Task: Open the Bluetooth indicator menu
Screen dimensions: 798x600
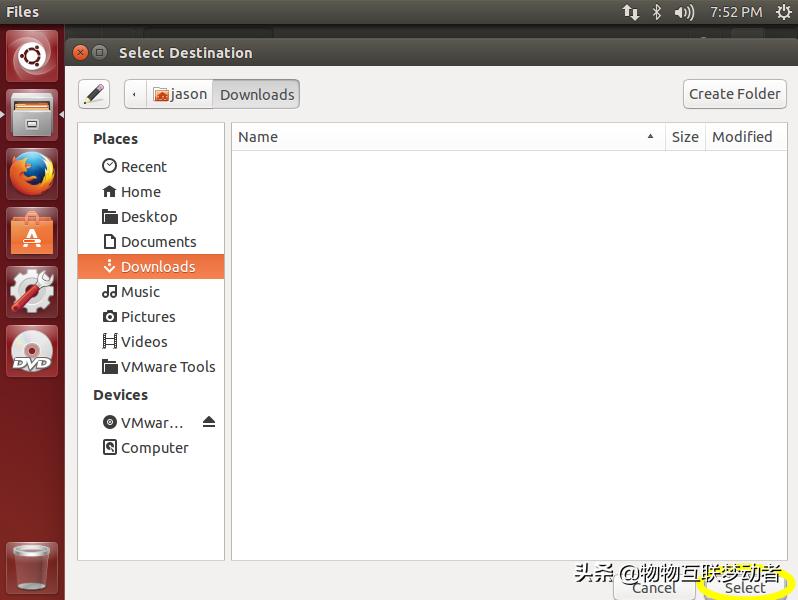Action: pyautogui.click(x=657, y=12)
